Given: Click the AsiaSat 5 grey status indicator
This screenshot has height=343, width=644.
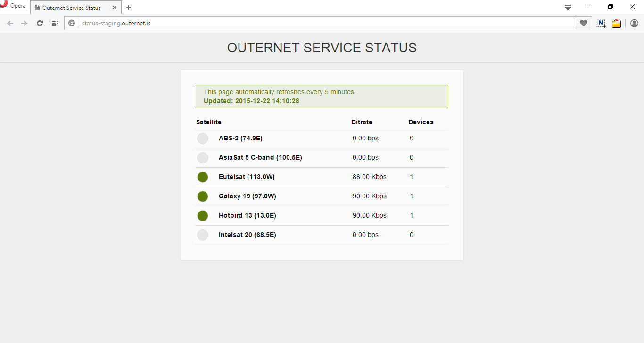Looking at the screenshot, I should pos(203,158).
